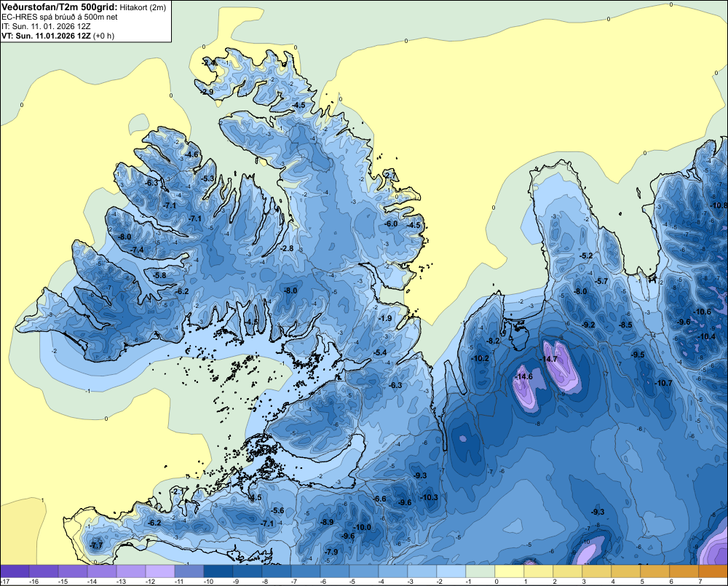Click the -10.4 temperature label

pyautogui.click(x=707, y=336)
